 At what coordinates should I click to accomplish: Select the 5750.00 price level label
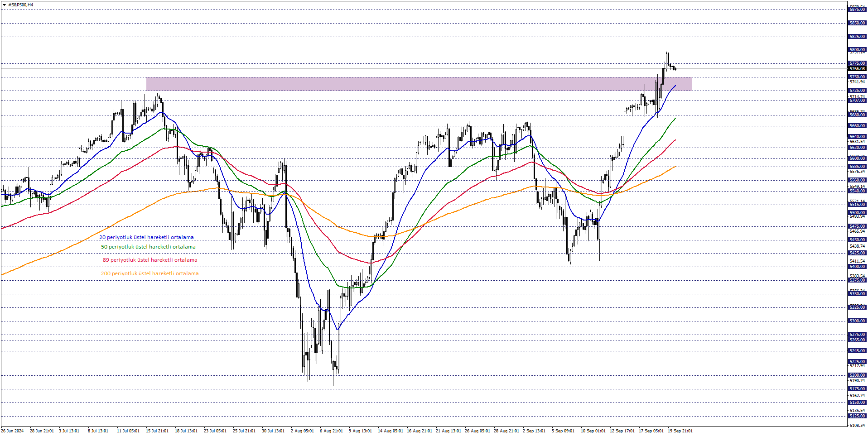(x=857, y=77)
